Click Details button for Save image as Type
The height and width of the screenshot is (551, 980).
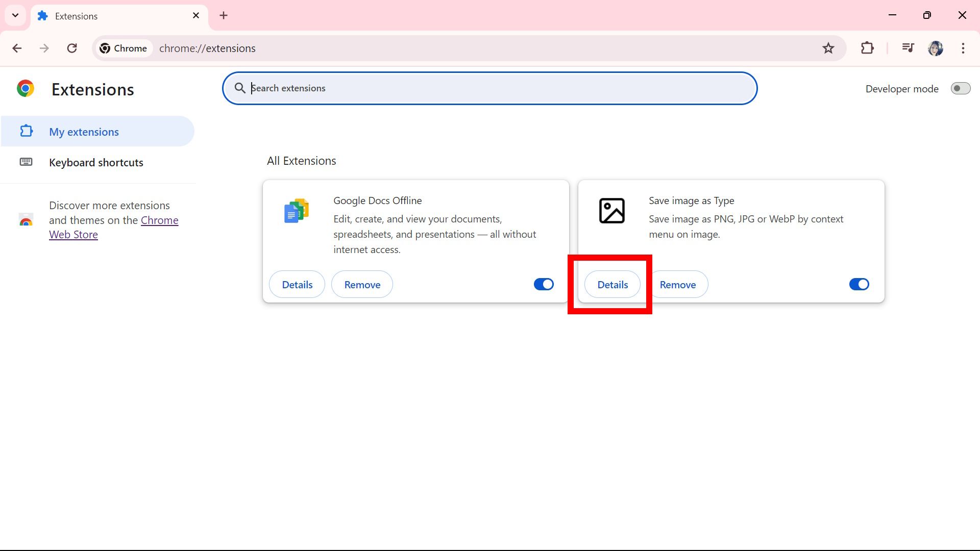pos(612,284)
